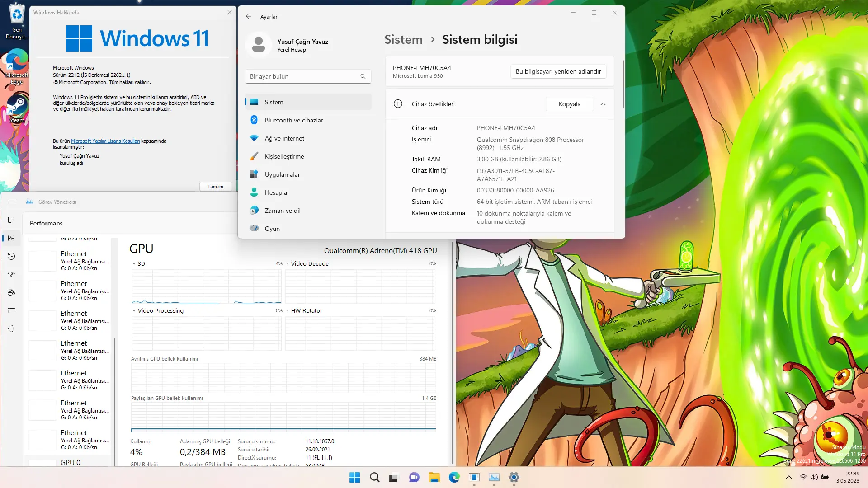Image resolution: width=868 pixels, height=488 pixels.
Task: Open Task Manager hamburger navigation menu
Action: click(x=11, y=202)
